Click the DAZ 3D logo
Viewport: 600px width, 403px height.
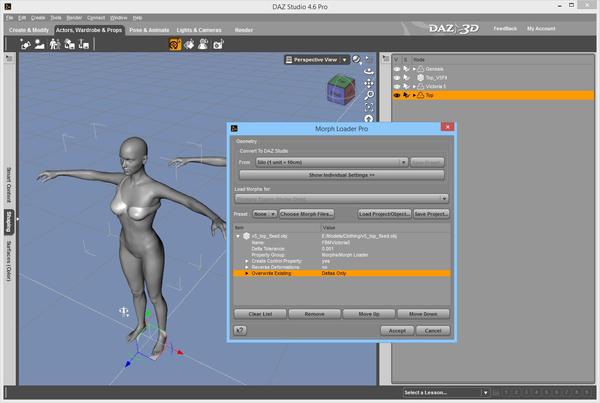coord(453,29)
